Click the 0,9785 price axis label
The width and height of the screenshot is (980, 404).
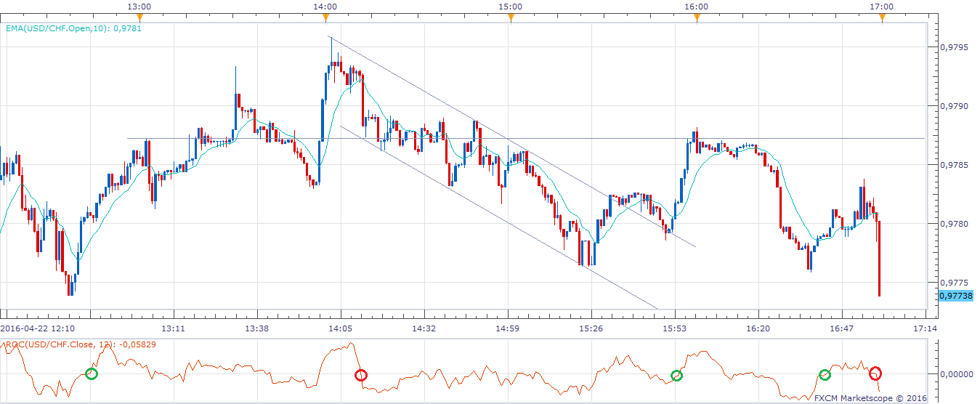point(955,165)
